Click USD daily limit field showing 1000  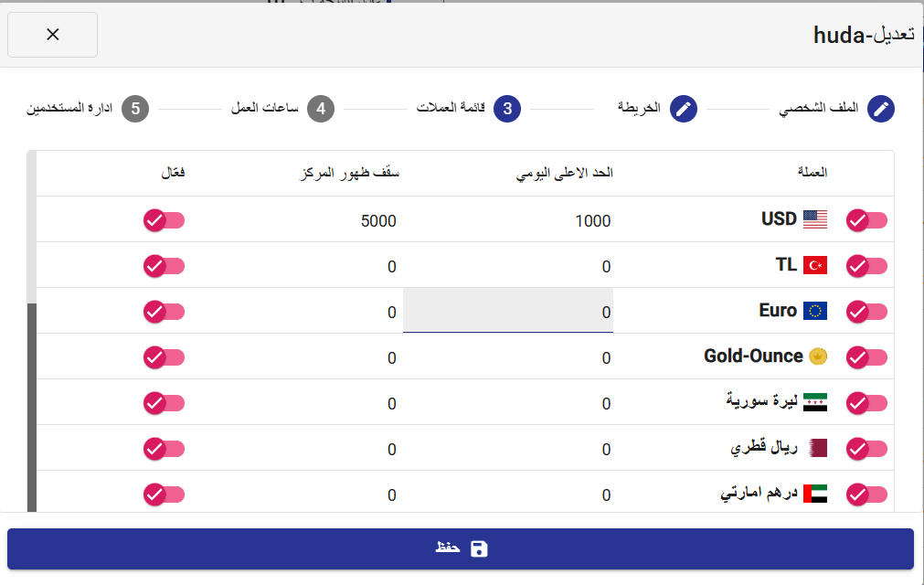[x=508, y=220]
